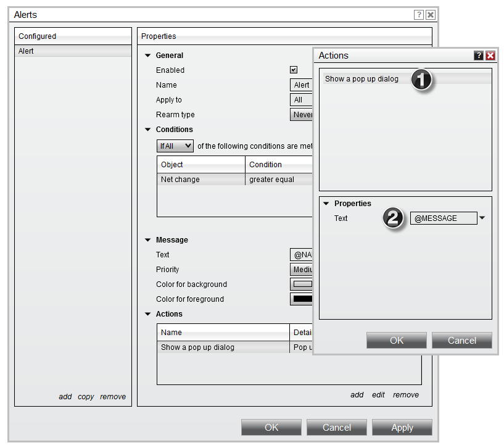Click the help icon in Actions dialog
The height and width of the screenshot is (448, 504).
[479, 56]
